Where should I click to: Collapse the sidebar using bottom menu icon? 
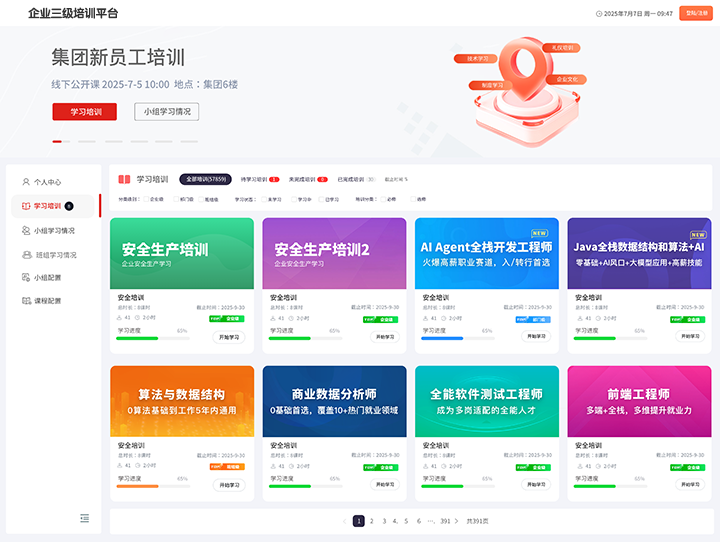click(85, 518)
